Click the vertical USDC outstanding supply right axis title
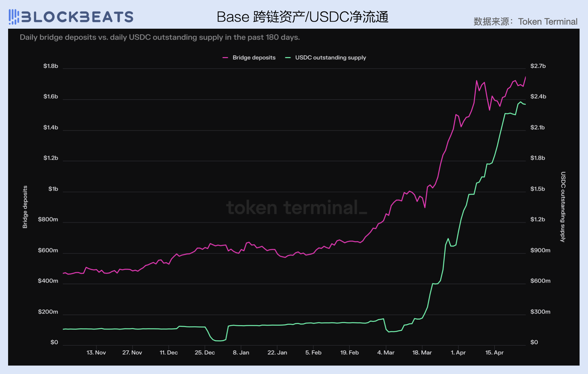The image size is (588, 374). pyautogui.click(x=563, y=207)
